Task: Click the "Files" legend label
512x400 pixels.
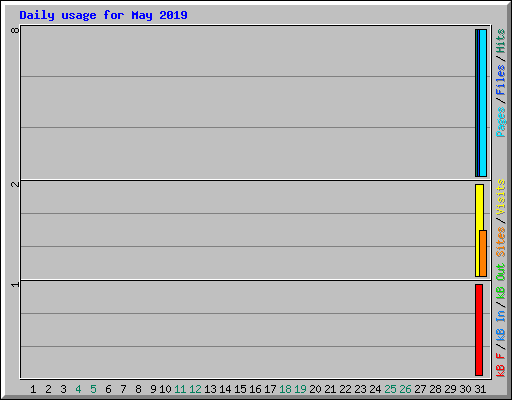Action: 500,80
